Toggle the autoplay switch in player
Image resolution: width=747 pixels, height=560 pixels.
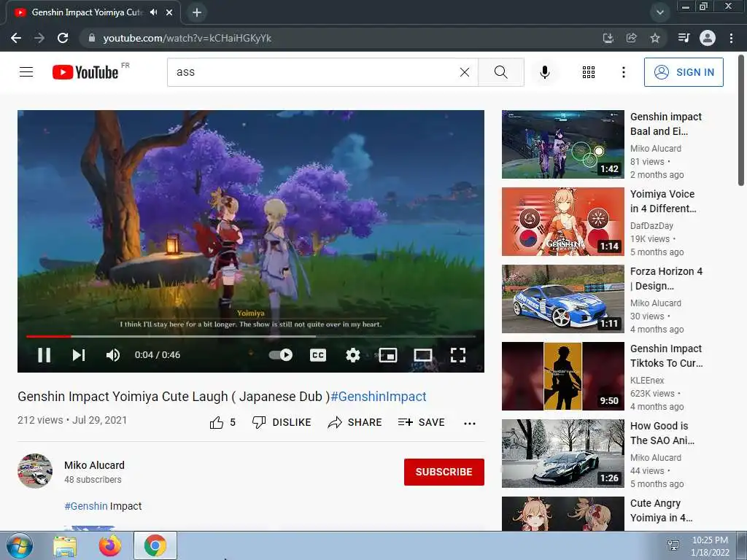[x=281, y=355]
